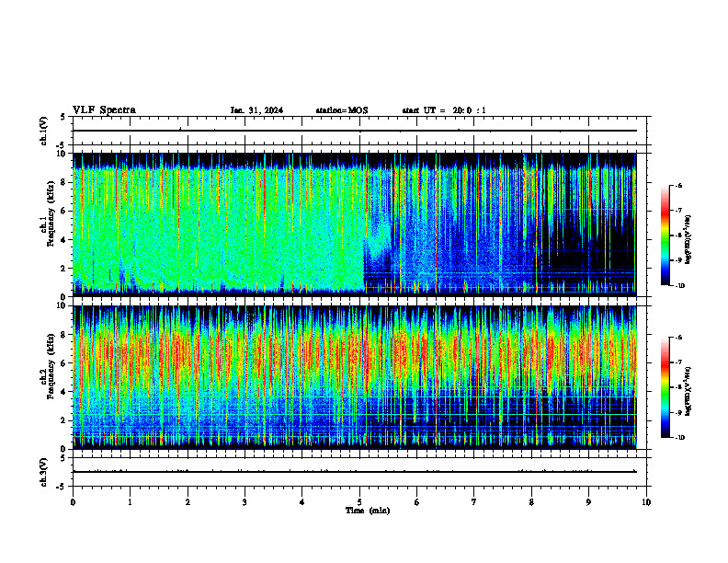This screenshot has width=728, height=563.
Task: Click the ch.1 spectrogram panel
Action: point(354,224)
